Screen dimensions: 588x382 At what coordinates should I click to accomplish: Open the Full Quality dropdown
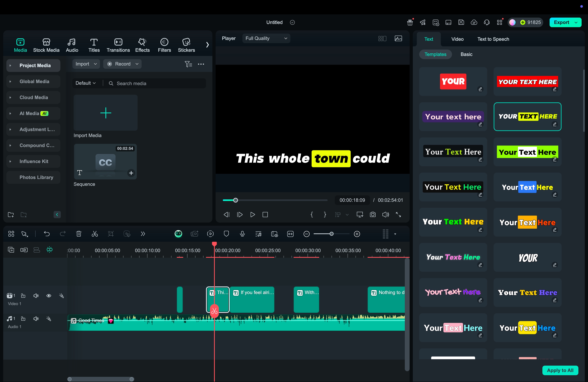coord(266,38)
